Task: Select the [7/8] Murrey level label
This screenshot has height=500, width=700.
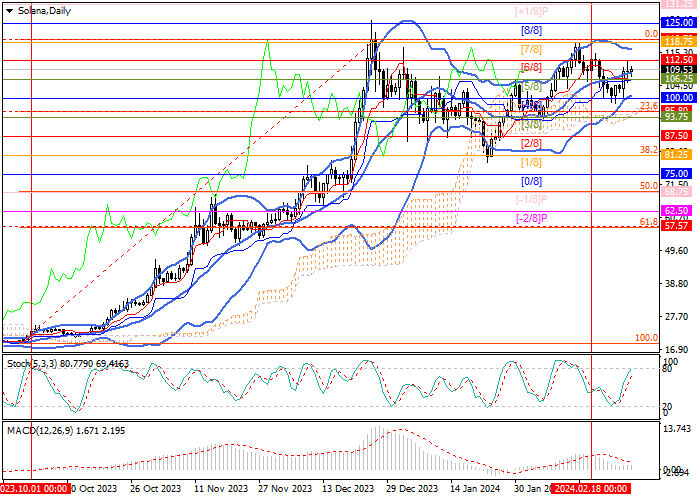Action: [x=531, y=50]
